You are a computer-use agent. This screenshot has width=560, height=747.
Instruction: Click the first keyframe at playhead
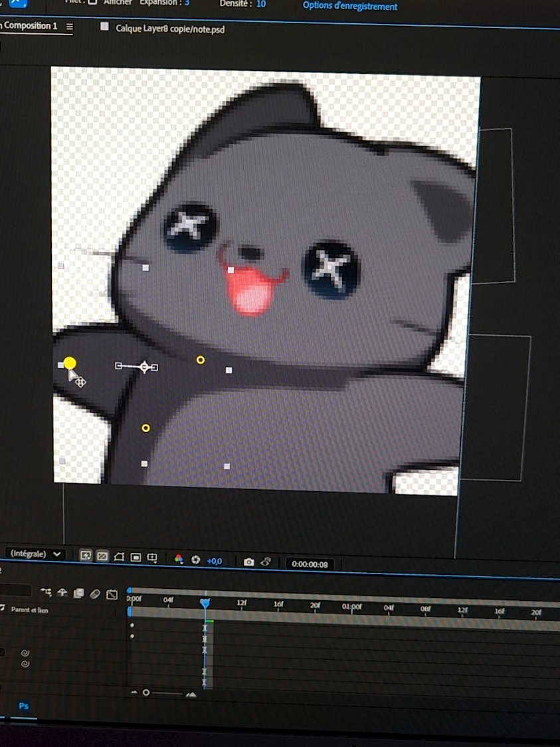point(205,629)
